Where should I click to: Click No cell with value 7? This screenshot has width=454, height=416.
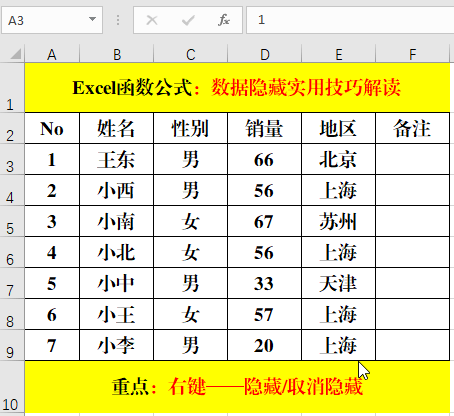tap(52, 345)
